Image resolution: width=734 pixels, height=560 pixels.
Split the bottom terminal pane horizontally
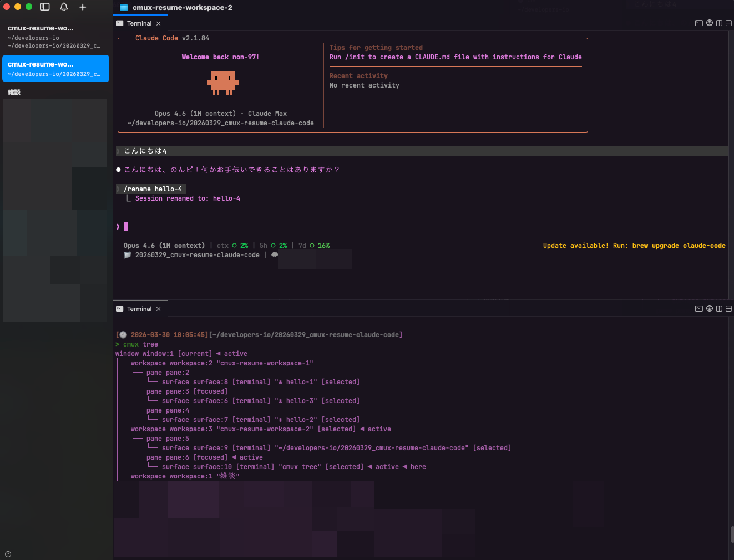[728, 308]
